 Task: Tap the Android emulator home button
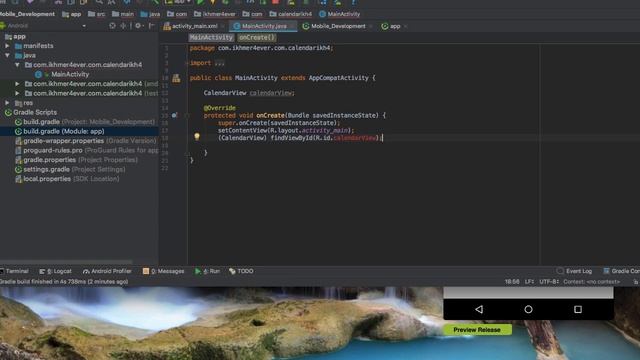(x=528, y=309)
